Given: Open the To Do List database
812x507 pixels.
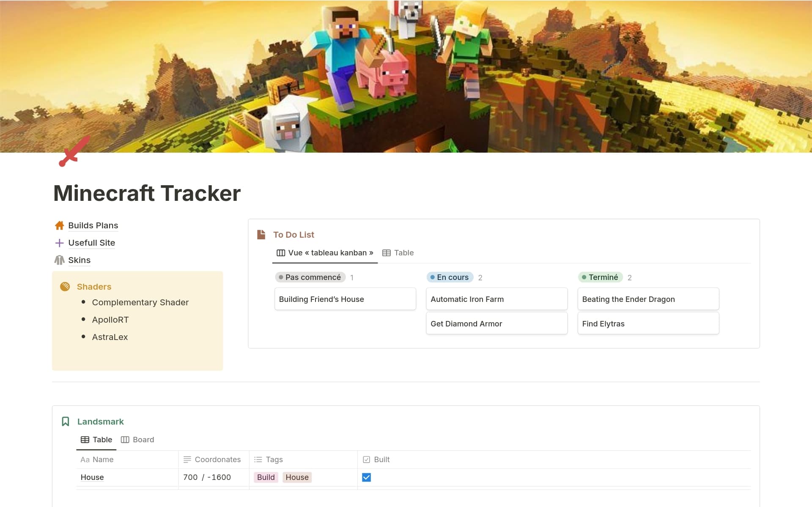Looking at the screenshot, I should (294, 235).
